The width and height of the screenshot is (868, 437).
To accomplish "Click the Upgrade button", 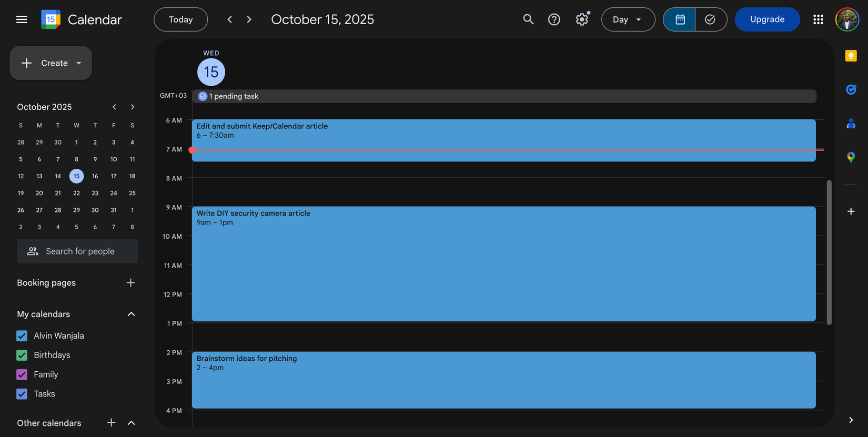I will 767,19.
